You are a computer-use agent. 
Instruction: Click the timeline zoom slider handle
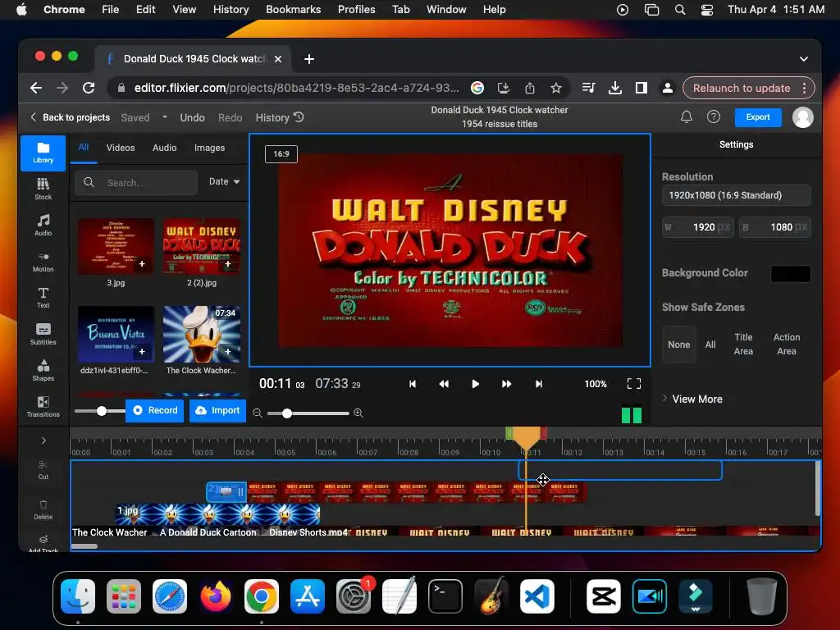(x=287, y=413)
